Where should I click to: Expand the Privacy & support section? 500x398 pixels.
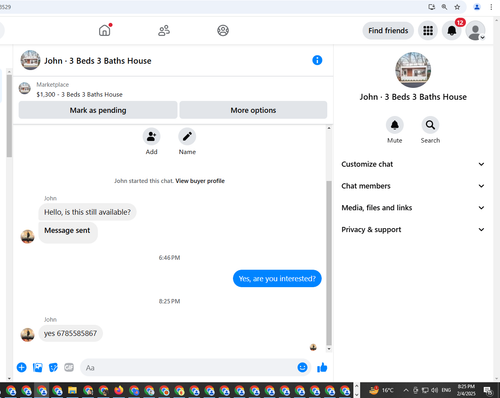413,229
